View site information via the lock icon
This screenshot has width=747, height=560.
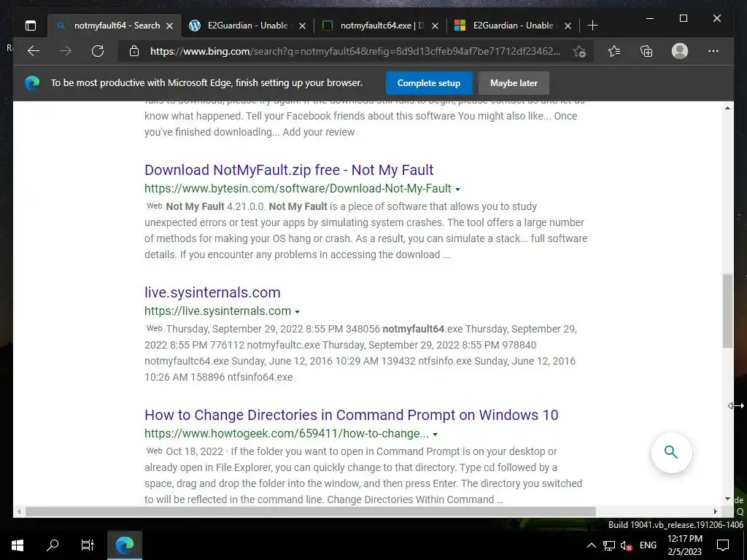(134, 51)
